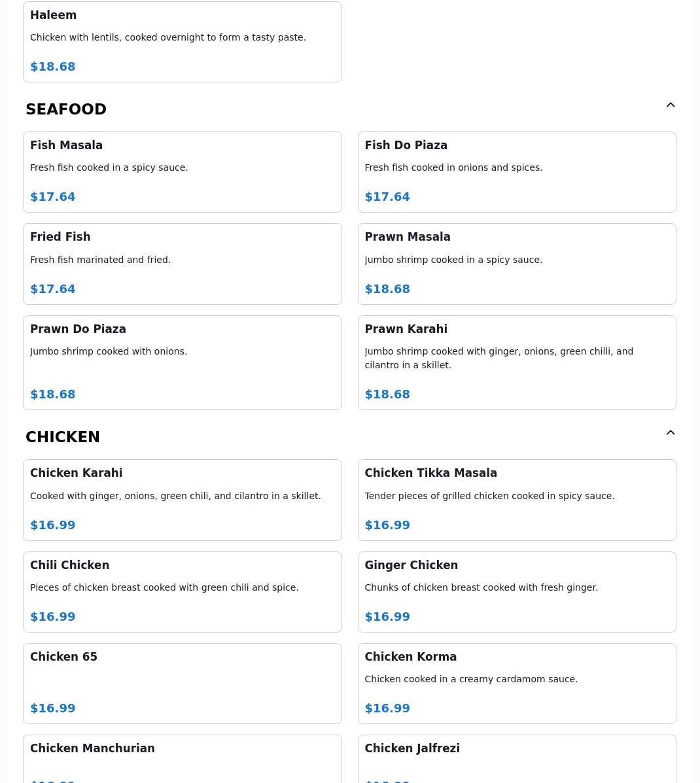Collapse the SEAFOOD section chevron
Viewport: 700px width, 783px height.
[670, 105]
